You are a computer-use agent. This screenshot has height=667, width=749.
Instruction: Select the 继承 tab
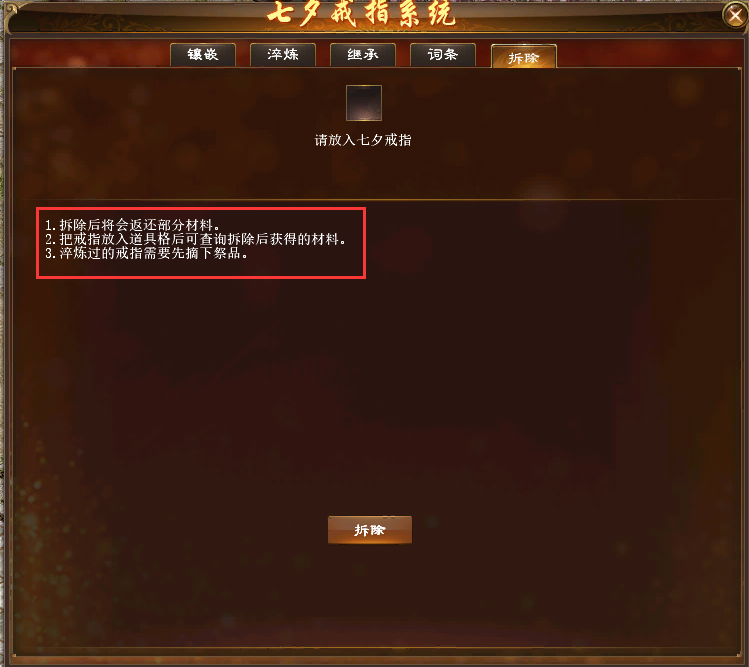[363, 54]
